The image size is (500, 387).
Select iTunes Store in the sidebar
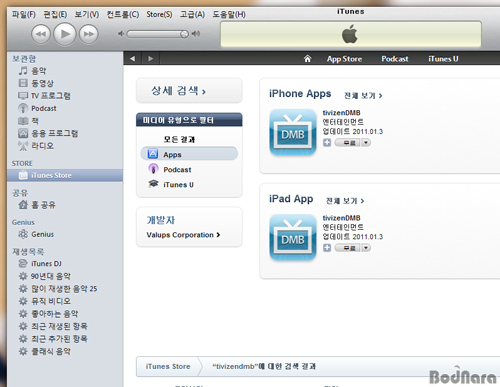click(65, 175)
